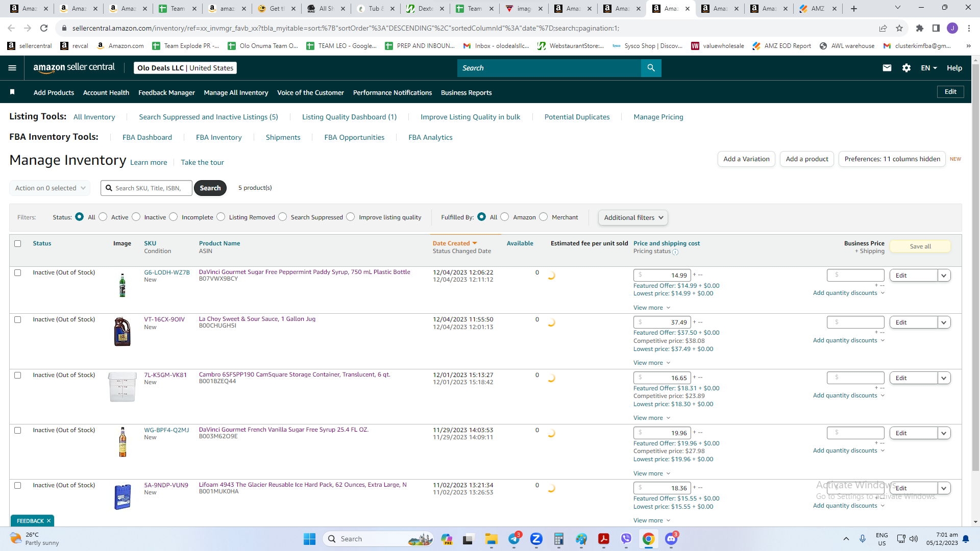Open Viber from the taskbar

coord(626,539)
